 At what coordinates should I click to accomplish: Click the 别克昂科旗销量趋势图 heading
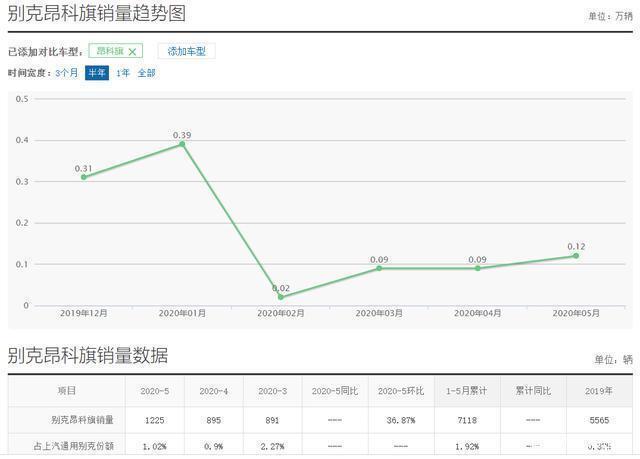(x=97, y=13)
